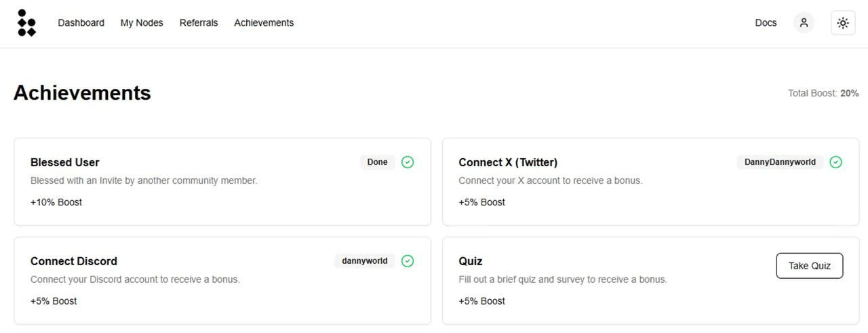Open the user profile icon
Screen dimensions: 868x333
pos(804,22)
